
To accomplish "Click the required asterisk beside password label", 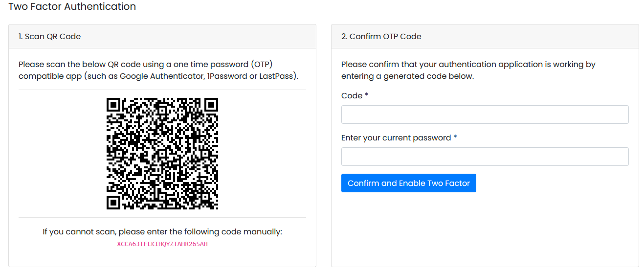I will pyautogui.click(x=455, y=138).
